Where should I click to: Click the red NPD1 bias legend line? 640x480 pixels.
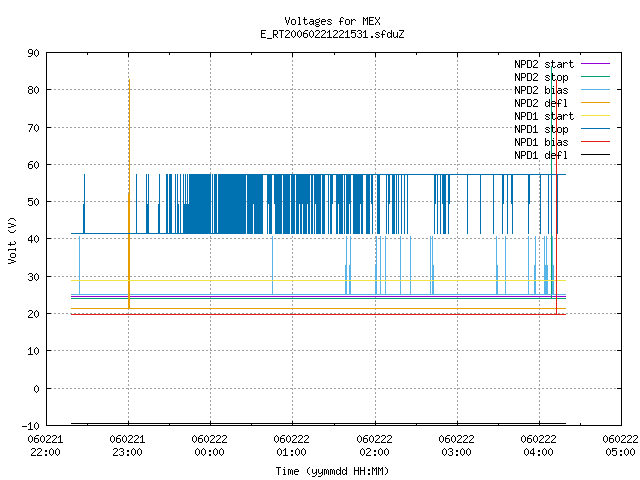click(x=595, y=142)
